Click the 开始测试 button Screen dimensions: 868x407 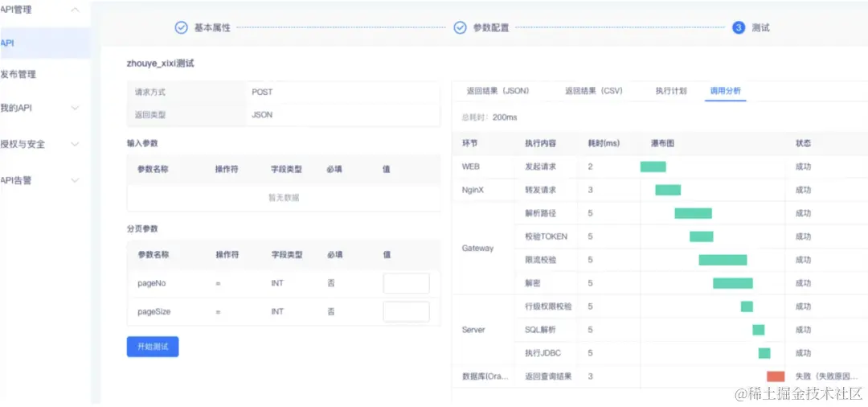tap(153, 347)
